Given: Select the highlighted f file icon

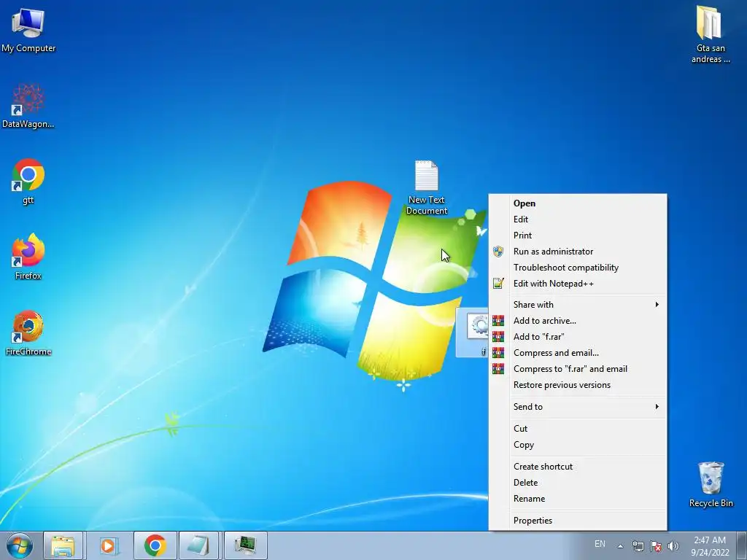Looking at the screenshot, I should click(473, 332).
